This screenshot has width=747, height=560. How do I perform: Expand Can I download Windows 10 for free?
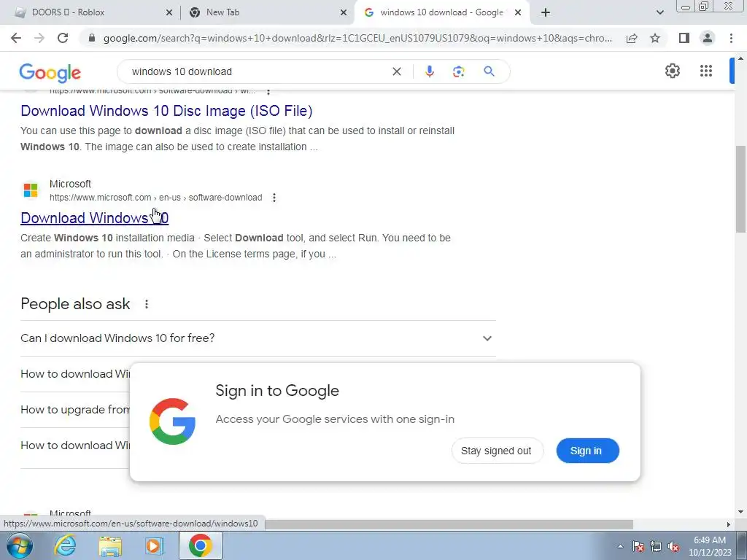(258, 338)
